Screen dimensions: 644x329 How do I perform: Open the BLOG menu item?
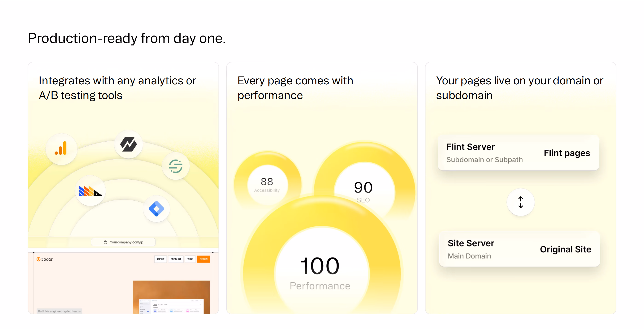190,259
